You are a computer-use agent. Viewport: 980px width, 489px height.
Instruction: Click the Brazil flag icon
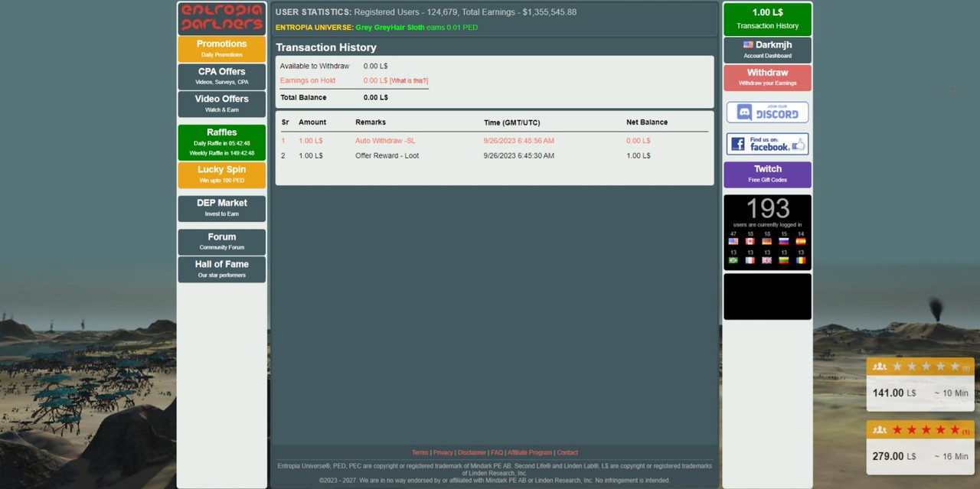click(x=733, y=260)
